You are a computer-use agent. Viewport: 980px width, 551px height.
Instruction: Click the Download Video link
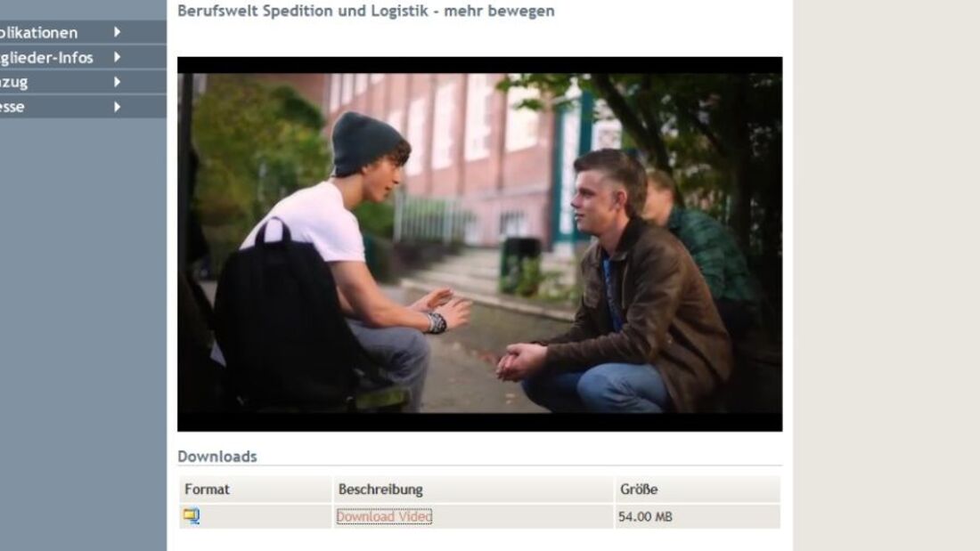click(x=384, y=516)
